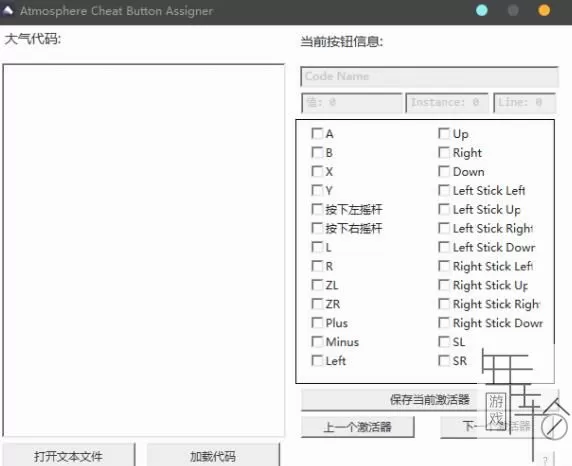Toggle the Left Stick Up checkbox

444,209
